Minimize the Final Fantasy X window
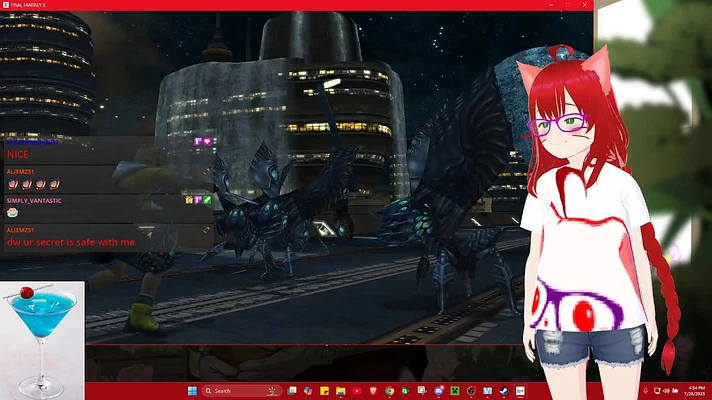The height and width of the screenshot is (400, 712). 551,5
